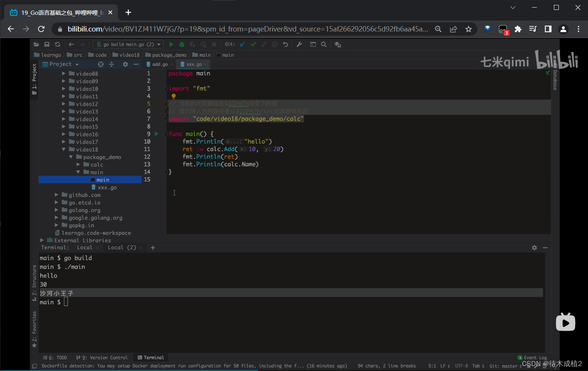Image resolution: width=588 pixels, height=371 pixels.
Task: Switch to the add.go editor tab
Action: pyautogui.click(x=160, y=64)
